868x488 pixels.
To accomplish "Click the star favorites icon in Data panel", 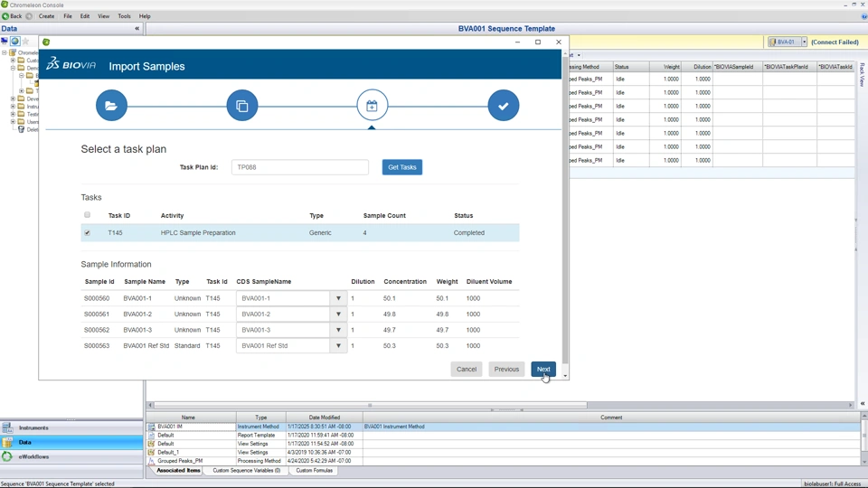I will tap(25, 42).
